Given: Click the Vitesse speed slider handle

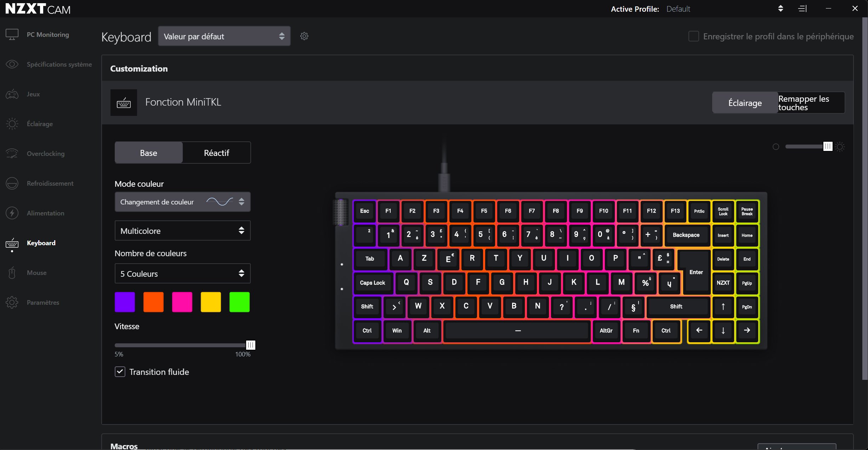Looking at the screenshot, I should 250,345.
